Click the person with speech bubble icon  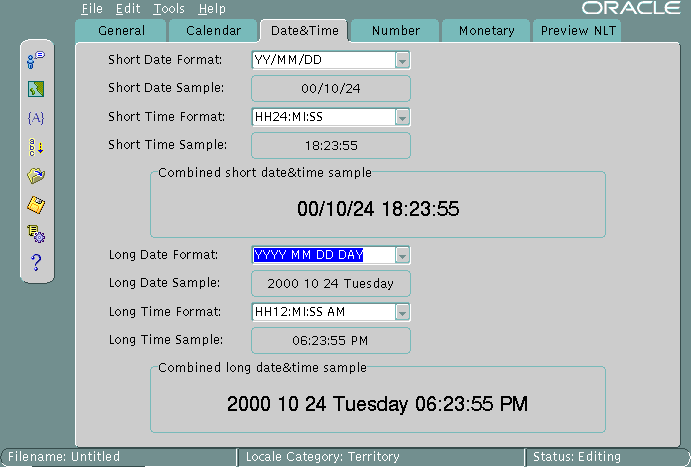coord(36,60)
